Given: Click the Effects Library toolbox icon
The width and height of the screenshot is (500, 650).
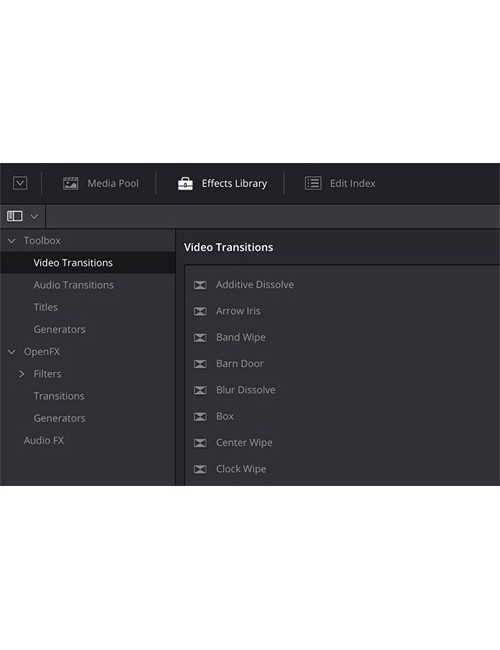Looking at the screenshot, I should (x=185, y=183).
